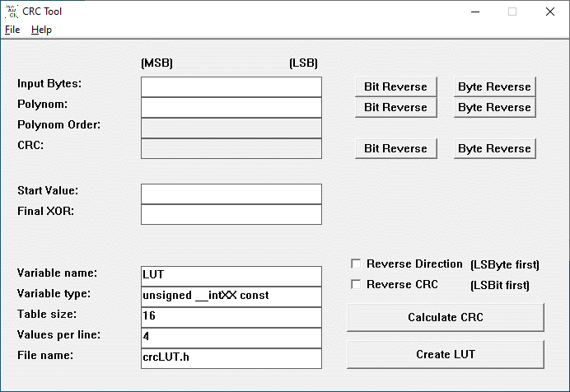Click the Final XOR label
This screenshot has width=570, height=392.
[x=46, y=211]
